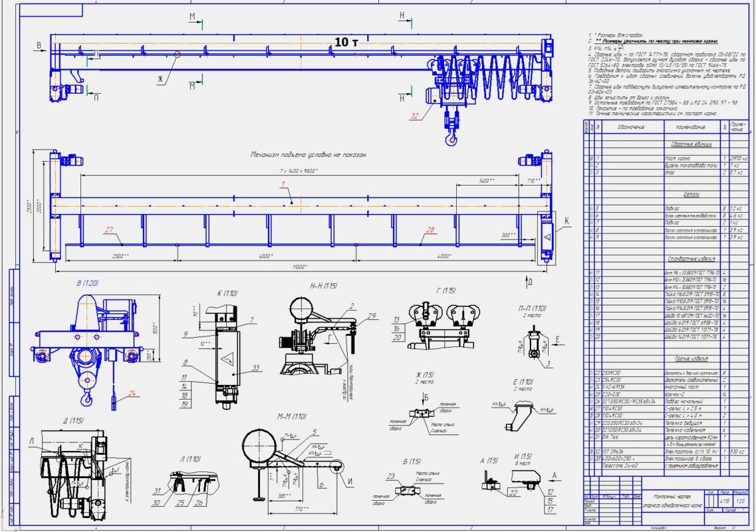Viewport: 756px width, 532px height.
Task: Pick callout number 5 in section М-М
Action: [315, 432]
